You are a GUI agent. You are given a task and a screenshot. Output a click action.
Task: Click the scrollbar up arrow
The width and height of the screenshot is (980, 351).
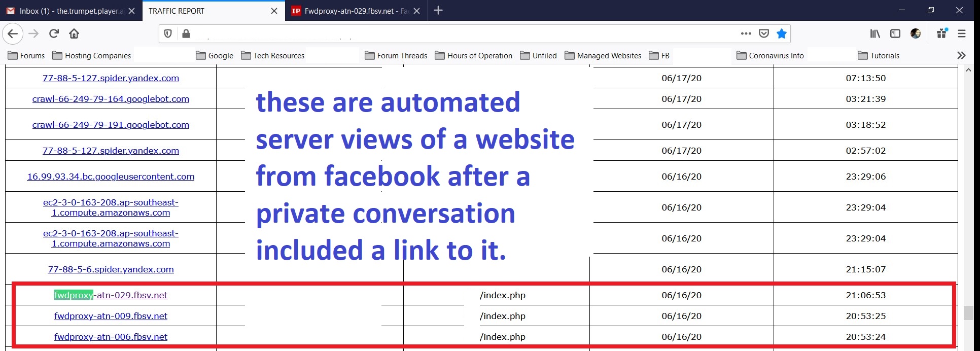[968, 70]
